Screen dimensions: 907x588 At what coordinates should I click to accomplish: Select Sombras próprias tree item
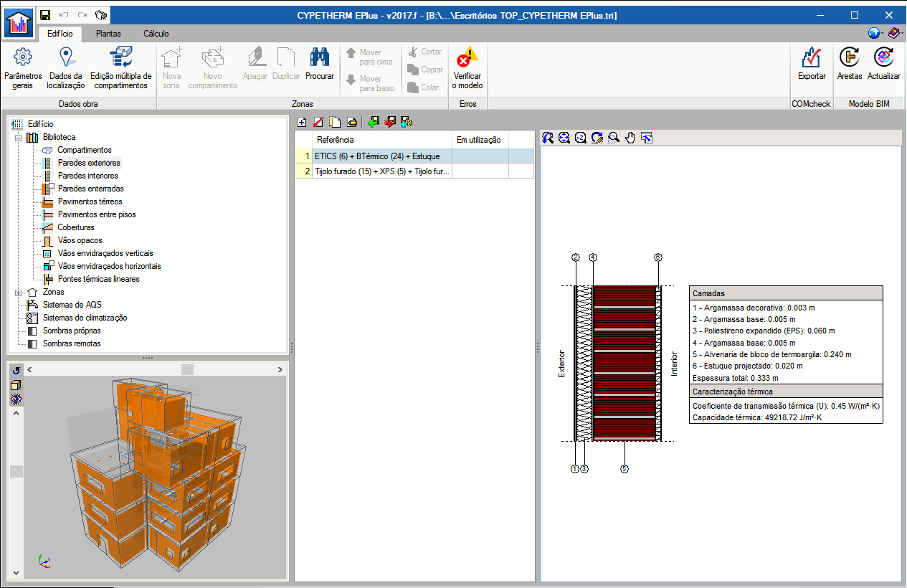tap(72, 331)
